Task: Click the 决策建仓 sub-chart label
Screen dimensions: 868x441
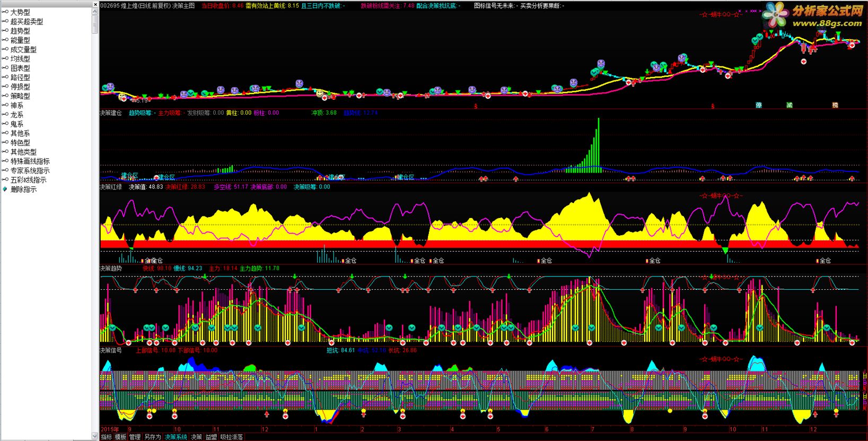Action: pyautogui.click(x=111, y=113)
